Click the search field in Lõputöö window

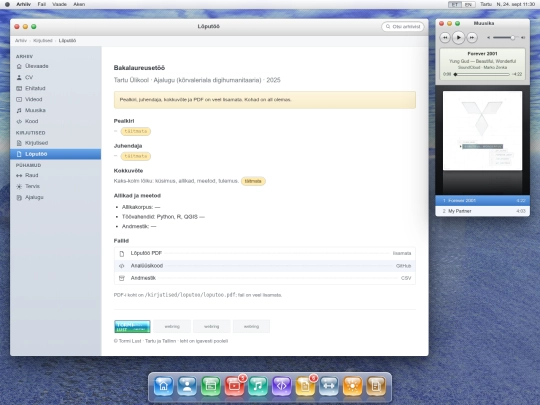403,27
